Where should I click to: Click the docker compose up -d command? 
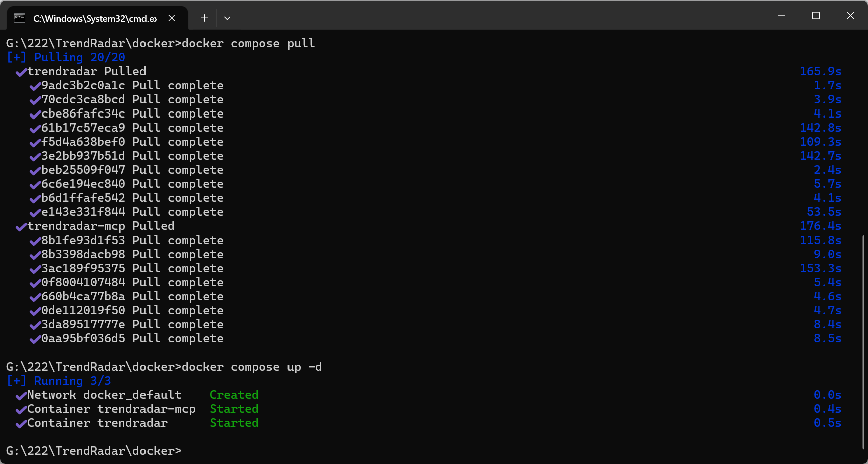[x=251, y=367]
